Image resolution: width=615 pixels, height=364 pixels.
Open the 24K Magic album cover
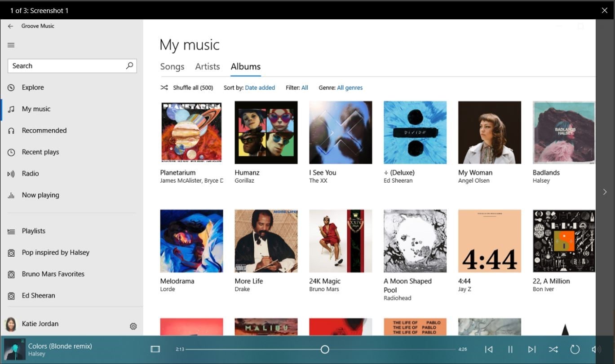[341, 241]
